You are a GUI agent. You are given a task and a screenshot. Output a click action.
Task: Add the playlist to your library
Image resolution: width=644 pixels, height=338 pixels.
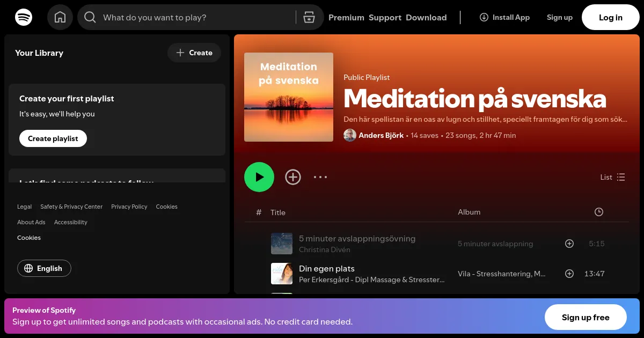[x=293, y=177]
